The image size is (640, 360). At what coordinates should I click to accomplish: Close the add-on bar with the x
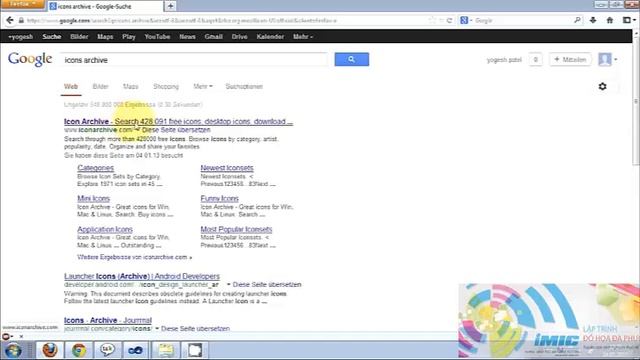(x=21, y=336)
